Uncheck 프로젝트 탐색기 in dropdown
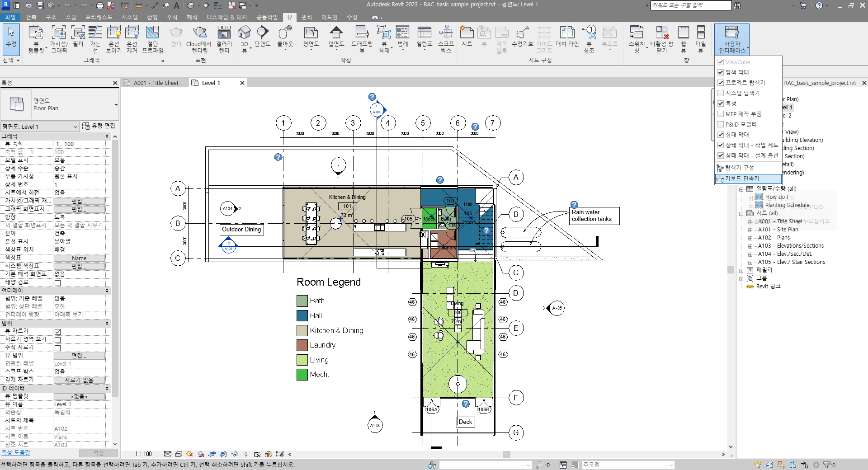 [x=721, y=83]
